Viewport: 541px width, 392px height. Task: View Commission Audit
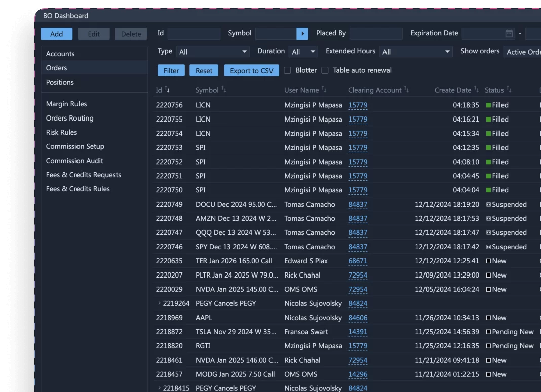point(74,161)
